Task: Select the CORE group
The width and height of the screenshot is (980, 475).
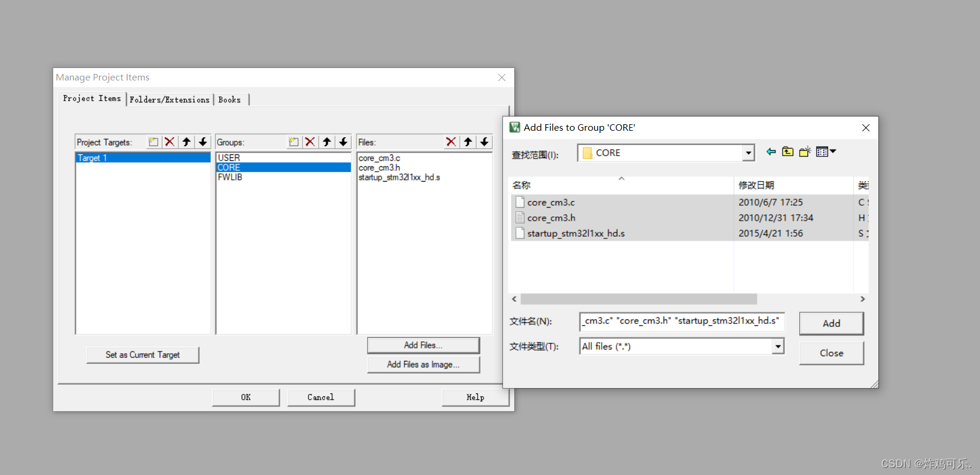Action: (284, 167)
